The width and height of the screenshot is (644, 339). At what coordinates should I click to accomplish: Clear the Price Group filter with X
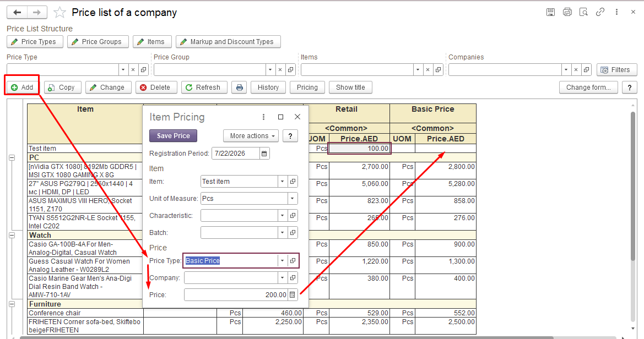[x=280, y=70]
